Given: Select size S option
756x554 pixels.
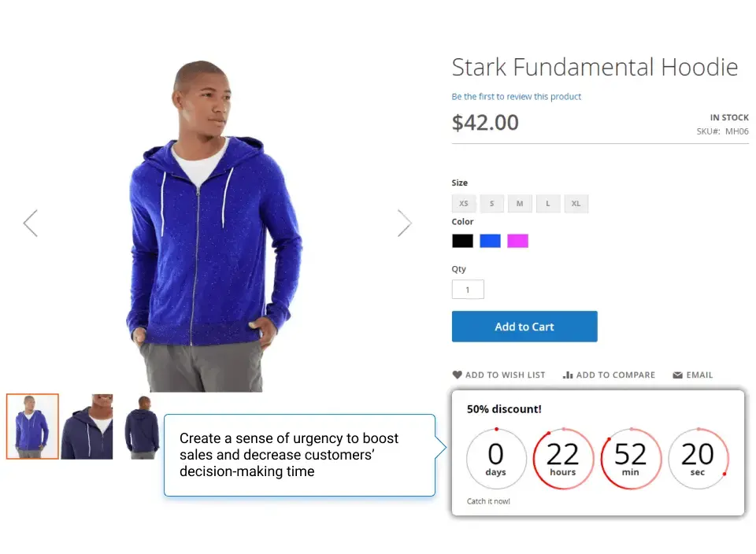Looking at the screenshot, I should pos(492,204).
